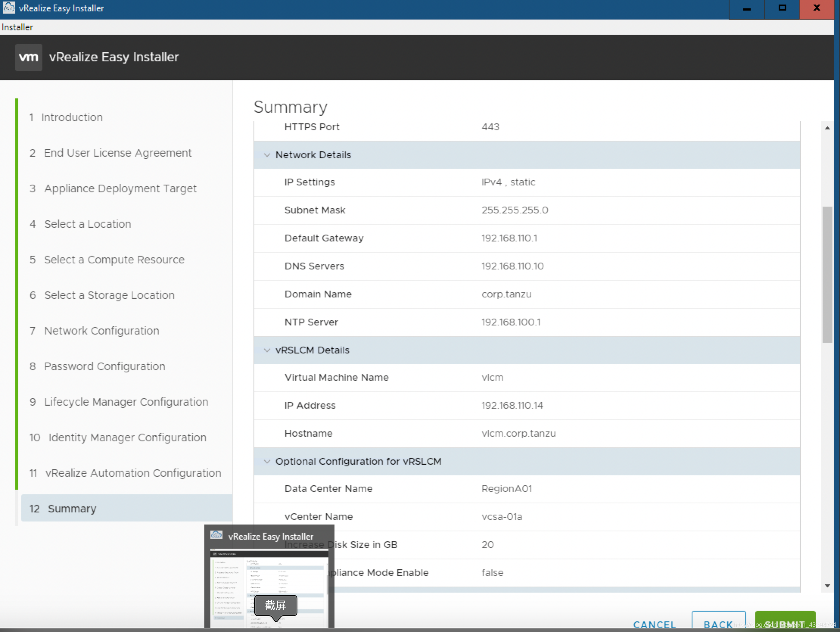
Task: Jump to Appliance Deployment Target step
Action: (120, 188)
